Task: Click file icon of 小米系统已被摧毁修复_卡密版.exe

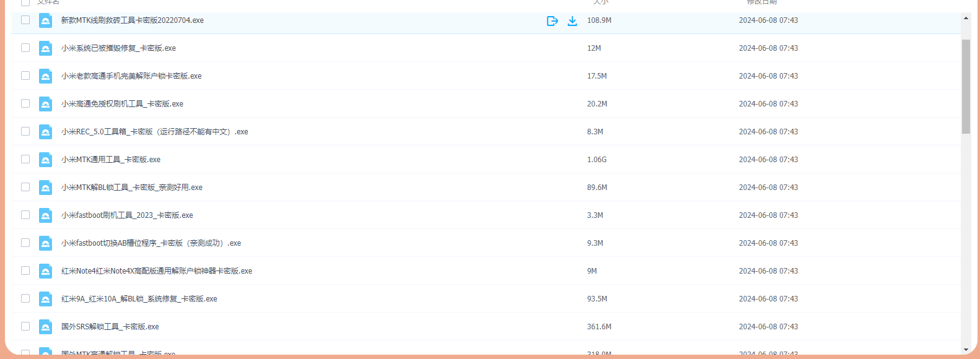Action: click(45, 48)
